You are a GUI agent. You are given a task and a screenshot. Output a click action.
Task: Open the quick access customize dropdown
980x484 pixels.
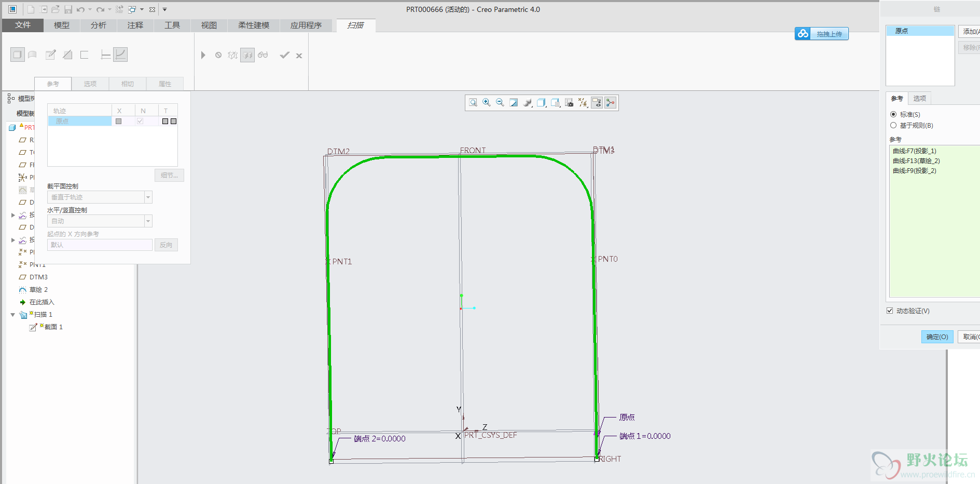(164, 9)
